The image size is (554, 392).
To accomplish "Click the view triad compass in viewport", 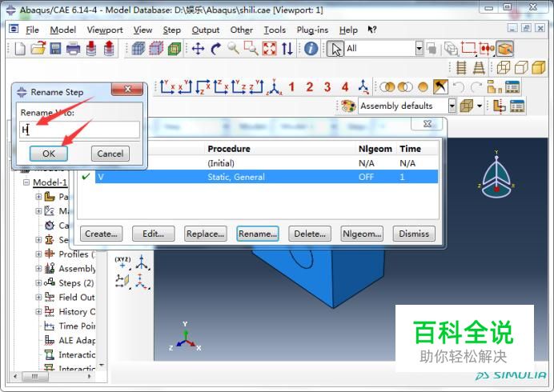I will point(496,176).
